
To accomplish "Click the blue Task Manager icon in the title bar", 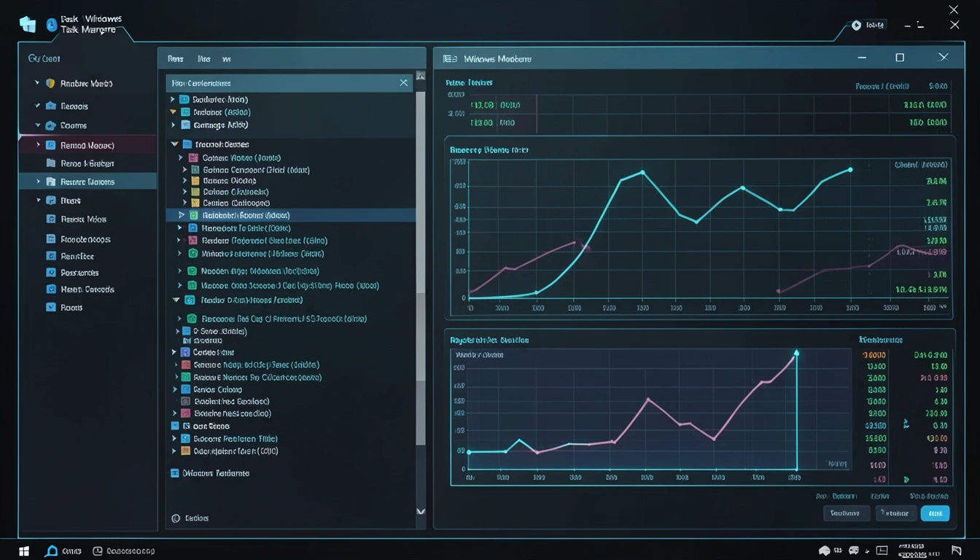I will pyautogui.click(x=51, y=25).
